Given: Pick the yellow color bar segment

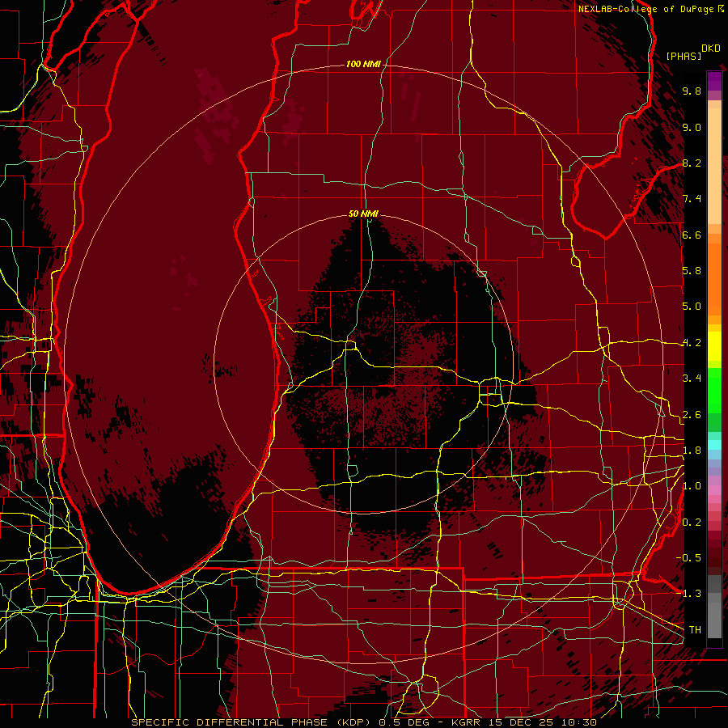Looking at the screenshot, I should tap(714, 346).
